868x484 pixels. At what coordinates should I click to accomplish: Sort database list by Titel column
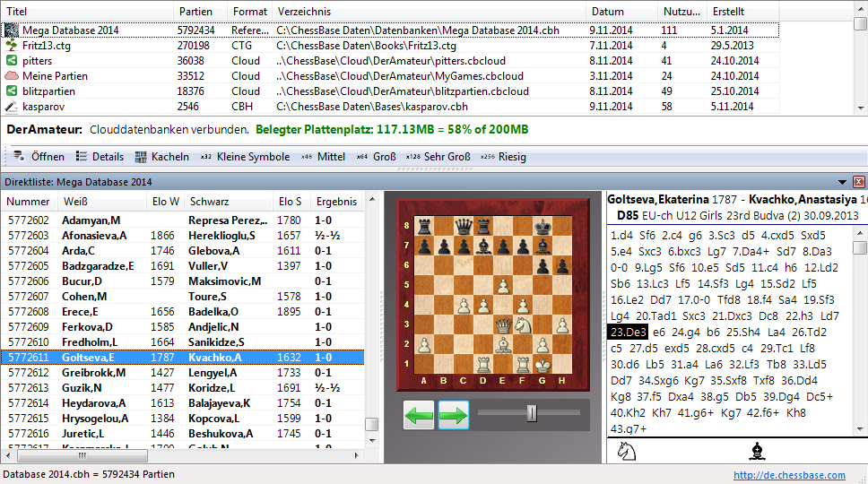pos(87,11)
